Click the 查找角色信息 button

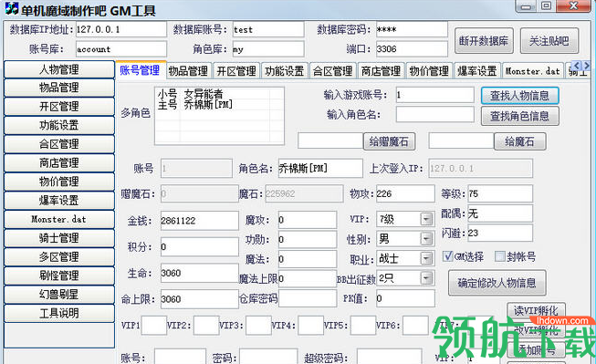pyautogui.click(x=519, y=116)
